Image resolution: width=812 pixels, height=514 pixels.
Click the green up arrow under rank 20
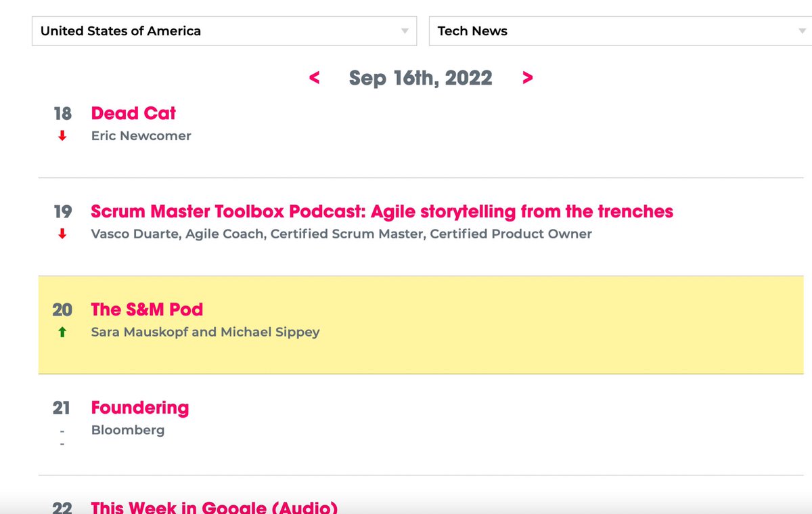point(62,333)
